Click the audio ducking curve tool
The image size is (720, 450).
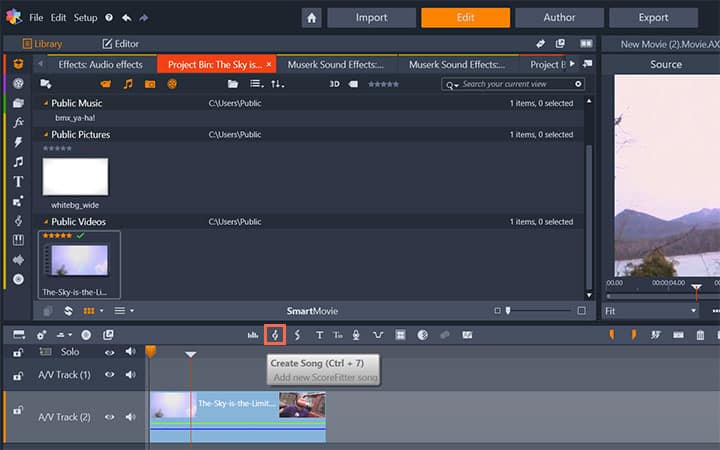click(x=378, y=335)
